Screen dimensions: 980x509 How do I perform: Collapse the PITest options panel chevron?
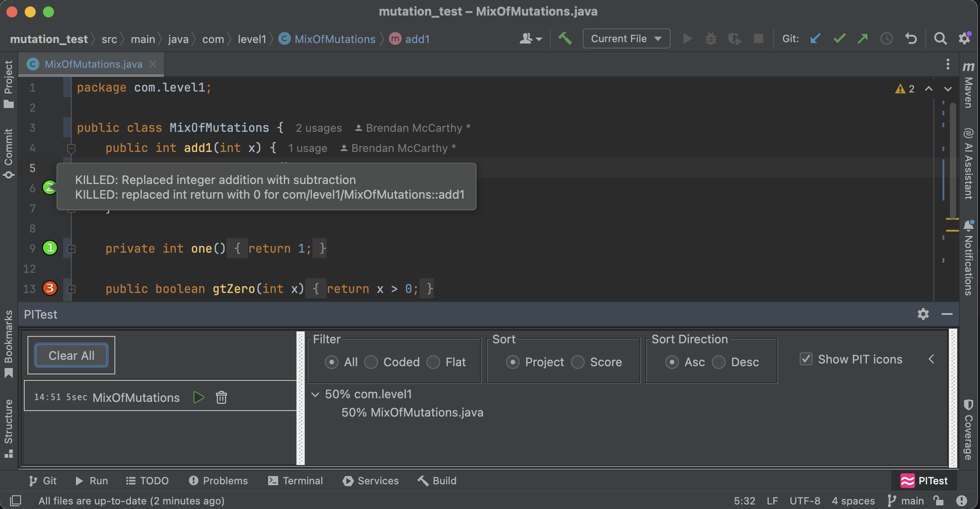(x=932, y=359)
